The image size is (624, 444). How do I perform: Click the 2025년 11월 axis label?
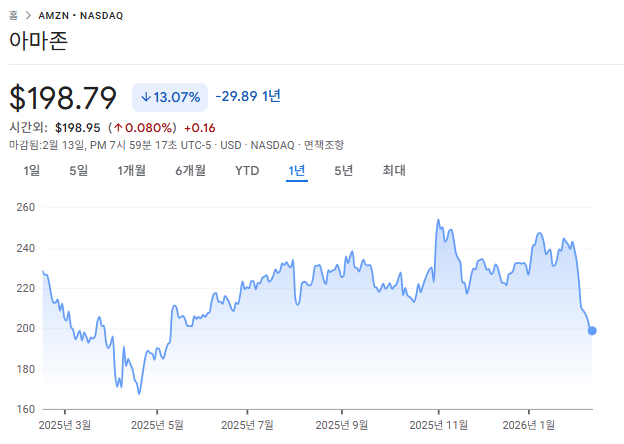439,425
